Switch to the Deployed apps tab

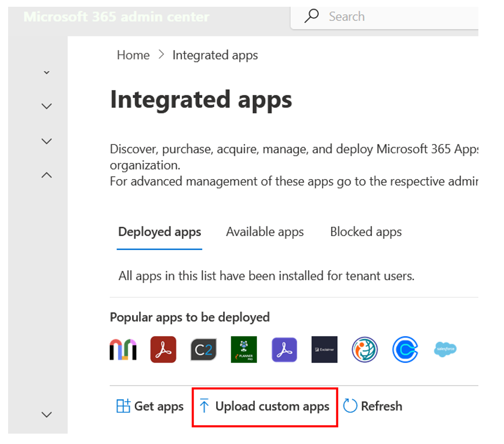pyautogui.click(x=160, y=232)
